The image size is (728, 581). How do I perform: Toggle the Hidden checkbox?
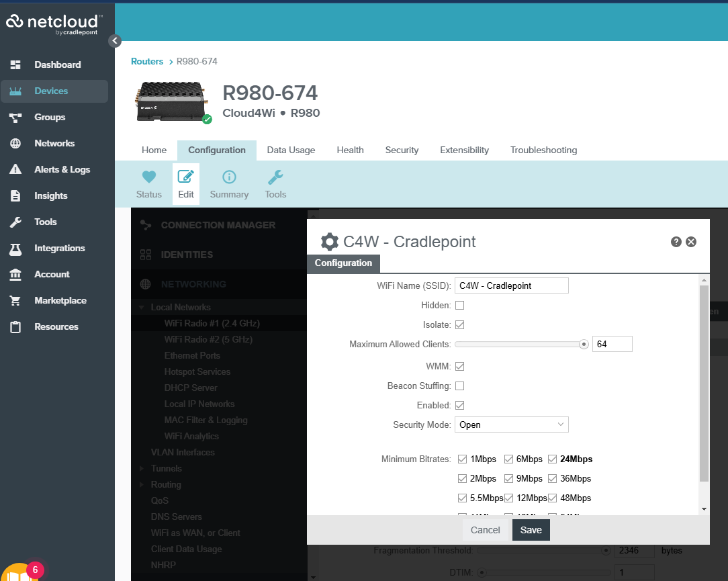click(460, 306)
